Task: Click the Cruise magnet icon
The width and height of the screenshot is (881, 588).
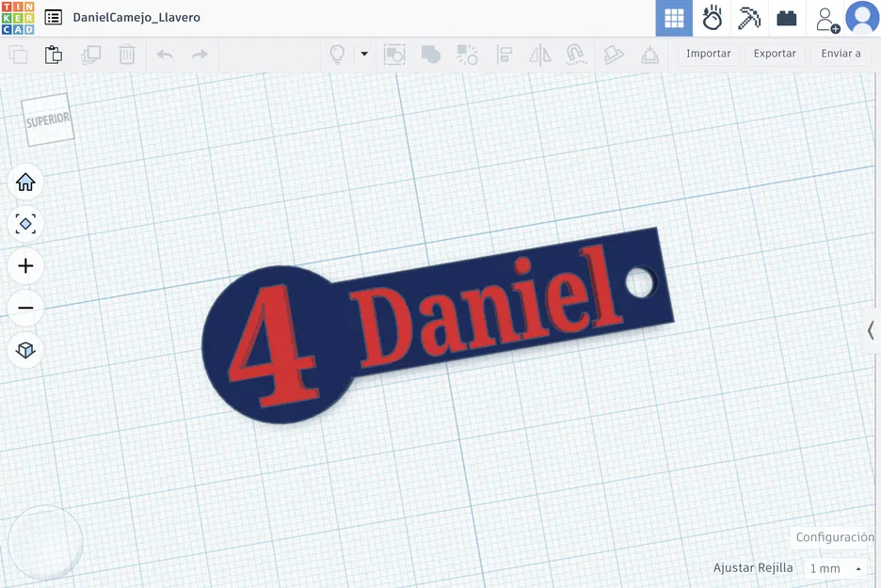Action: pos(576,55)
